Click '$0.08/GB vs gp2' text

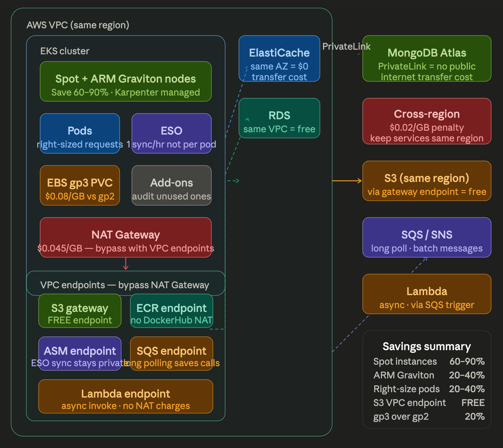(x=80, y=196)
